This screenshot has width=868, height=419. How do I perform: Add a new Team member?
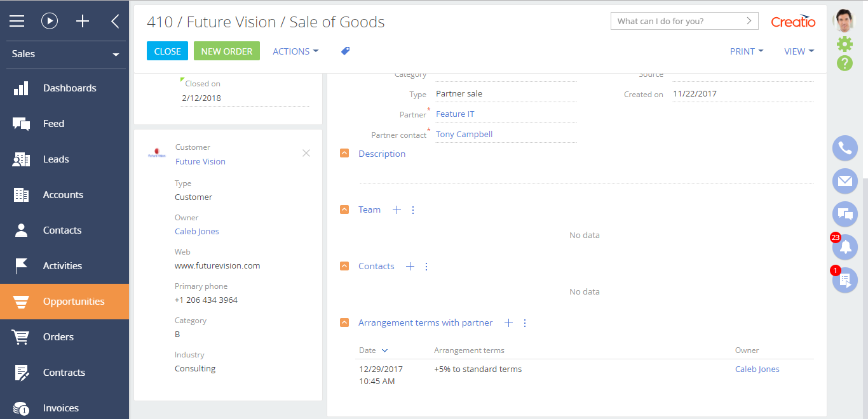coord(397,209)
